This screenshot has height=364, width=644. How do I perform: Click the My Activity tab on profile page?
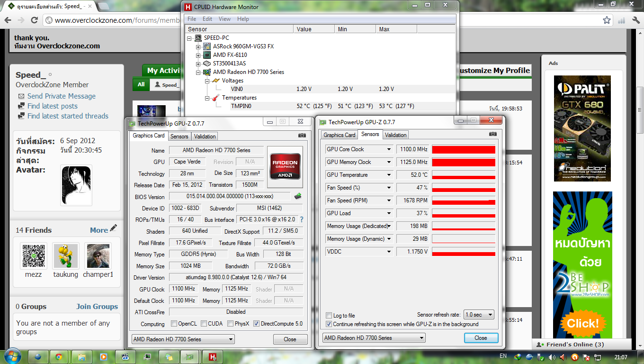(162, 71)
